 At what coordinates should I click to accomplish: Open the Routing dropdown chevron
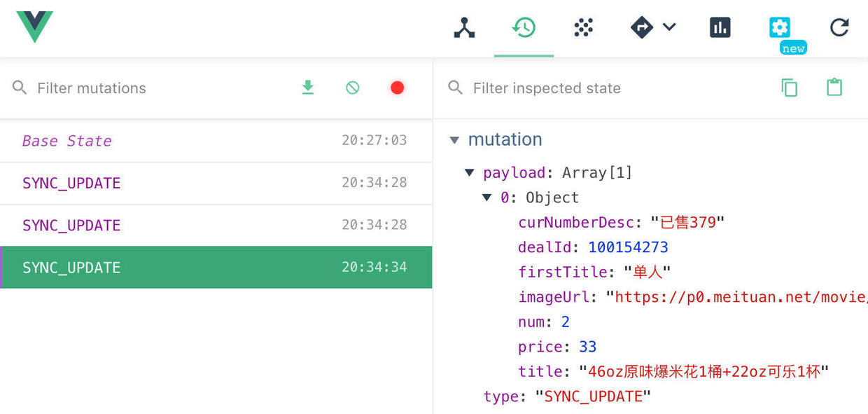point(669,27)
